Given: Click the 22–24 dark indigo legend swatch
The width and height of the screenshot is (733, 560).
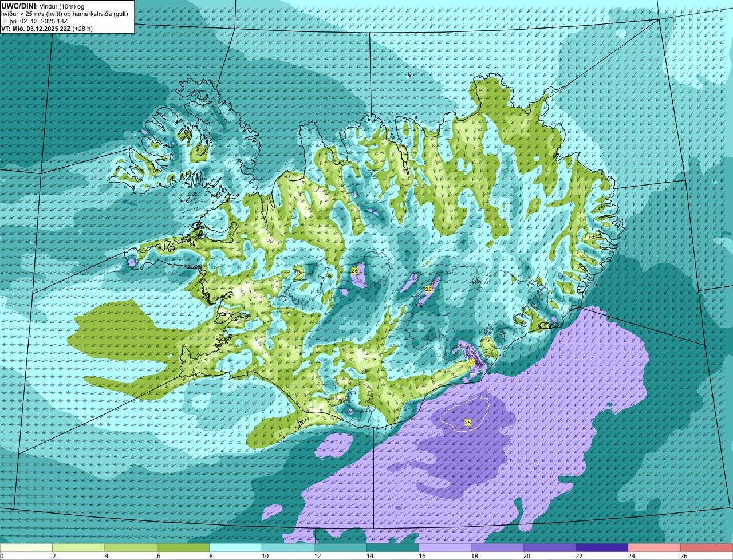Looking at the screenshot, I should click(602, 548).
